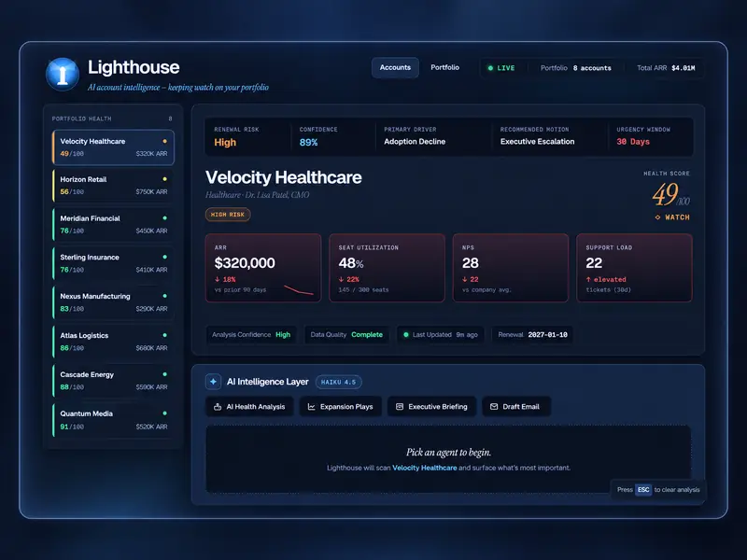Click the diamond icon next to WATCH
This screenshot has width=747, height=560.
pos(657,217)
